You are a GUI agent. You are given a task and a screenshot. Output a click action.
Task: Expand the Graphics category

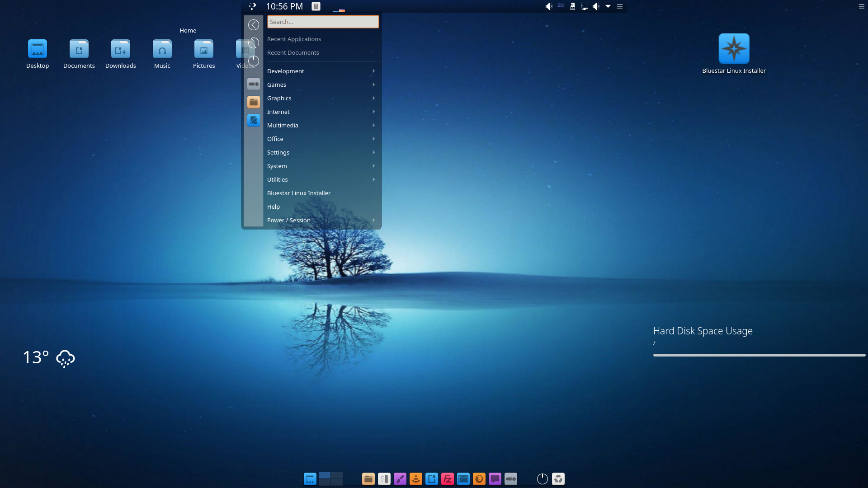(x=321, y=98)
